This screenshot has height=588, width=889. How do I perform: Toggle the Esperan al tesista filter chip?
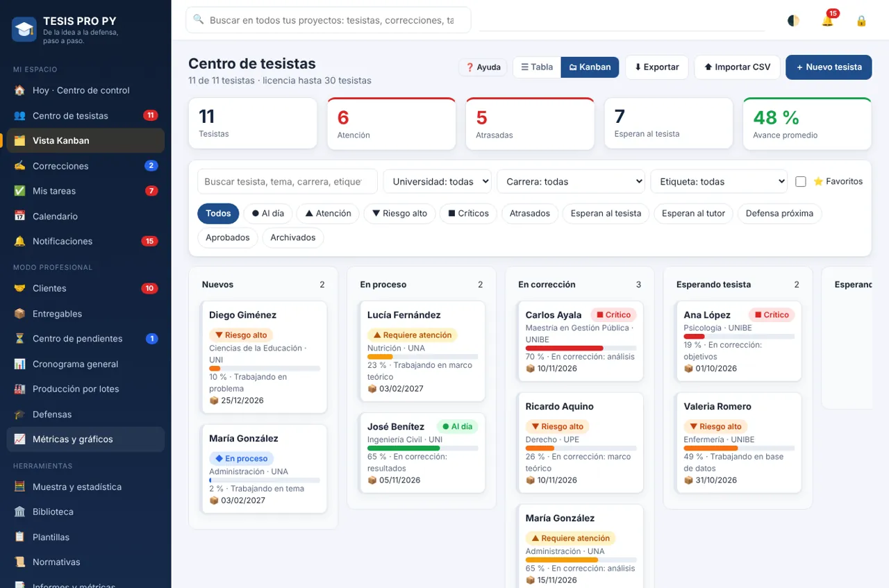click(x=606, y=213)
